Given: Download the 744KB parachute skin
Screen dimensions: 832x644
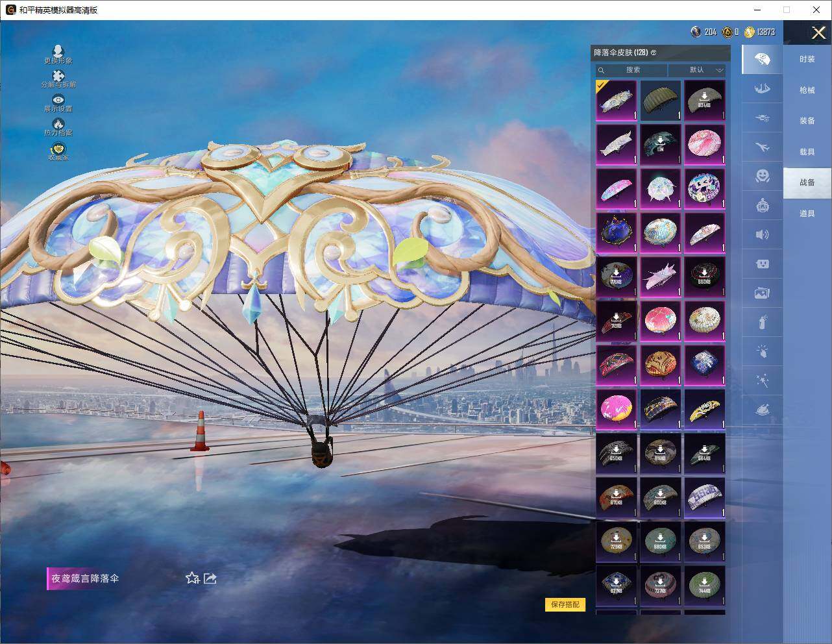Looking at the screenshot, I should (x=704, y=586).
